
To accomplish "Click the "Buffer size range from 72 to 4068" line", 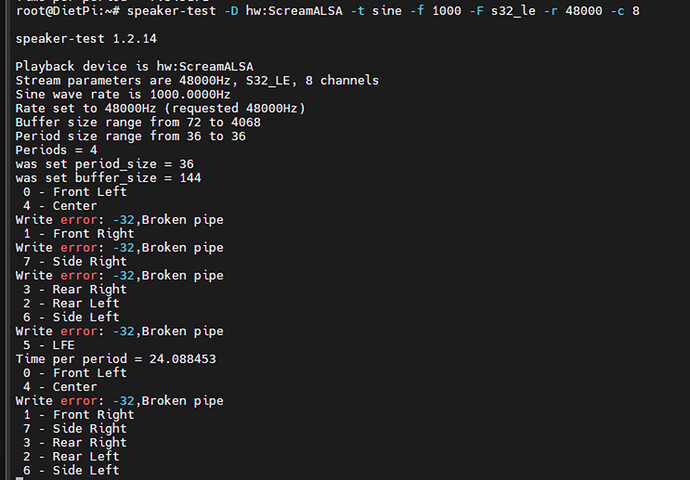I will pos(138,122).
